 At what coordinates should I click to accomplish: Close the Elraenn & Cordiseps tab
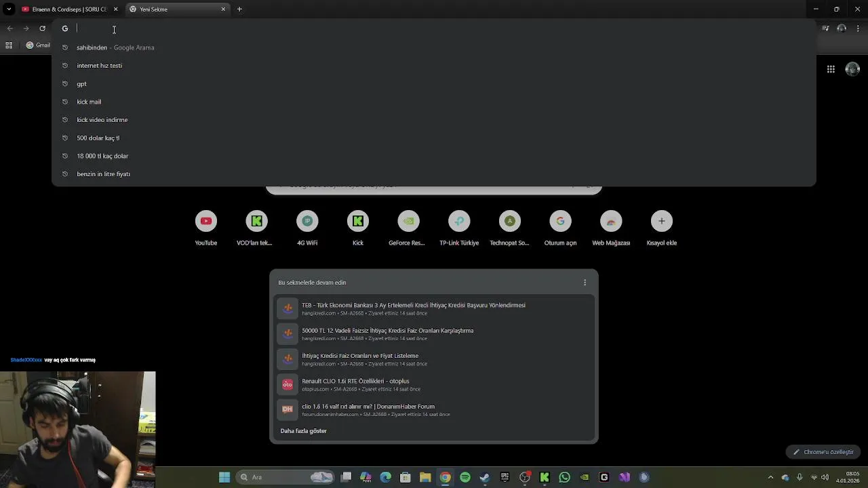point(115,9)
